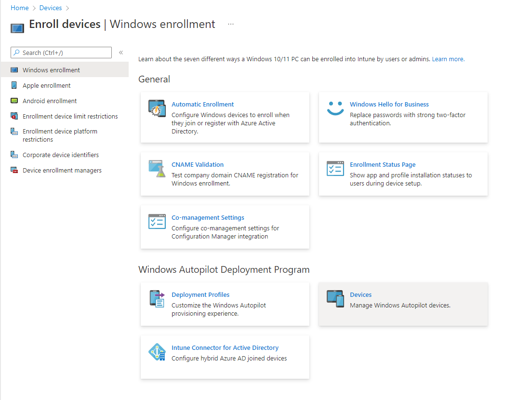Open the Windows Hello for Business link

(x=389, y=104)
